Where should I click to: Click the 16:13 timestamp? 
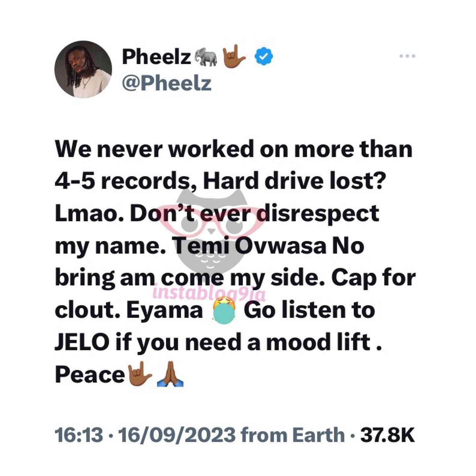point(79,435)
